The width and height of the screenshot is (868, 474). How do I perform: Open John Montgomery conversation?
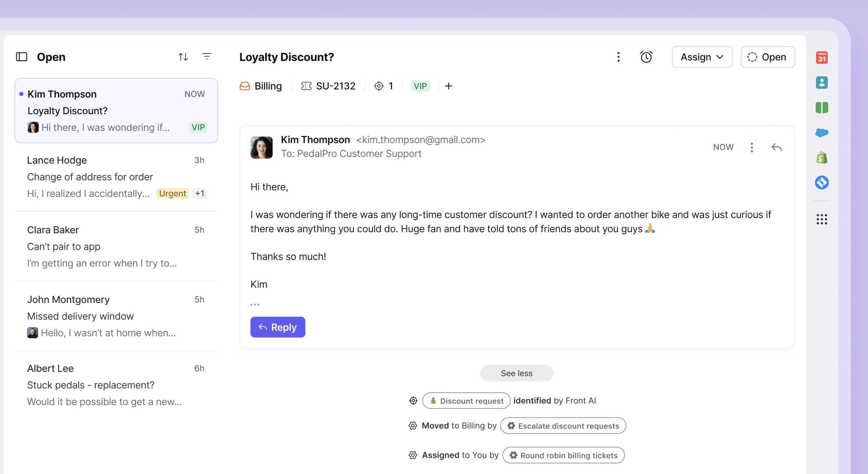[116, 316]
